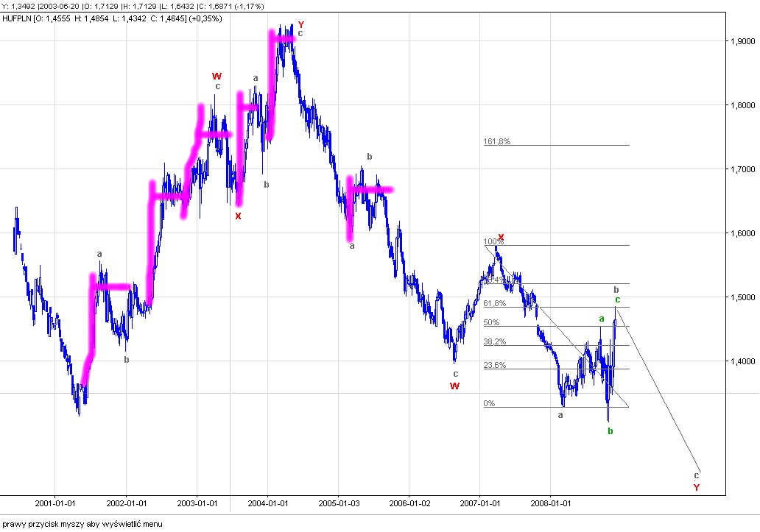The height and width of the screenshot is (532, 760).
Task: Click the 1,9000 price axis label
Action: coord(743,41)
